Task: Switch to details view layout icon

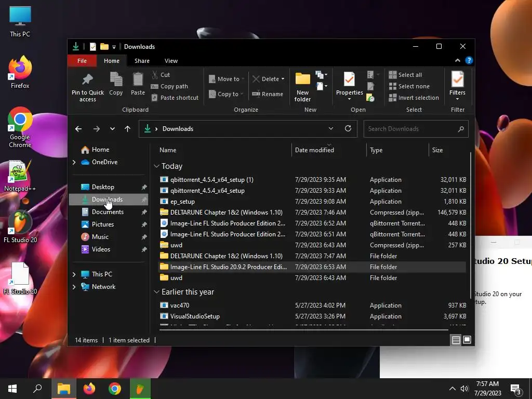Action: [x=456, y=340]
